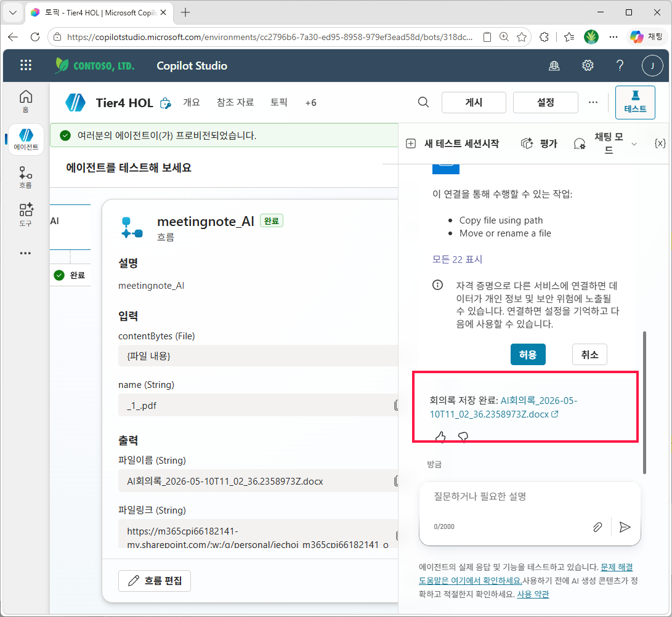Image resolution: width=672 pixels, height=617 pixels.
Task: Click the 완료 status row
Action: 70,275
